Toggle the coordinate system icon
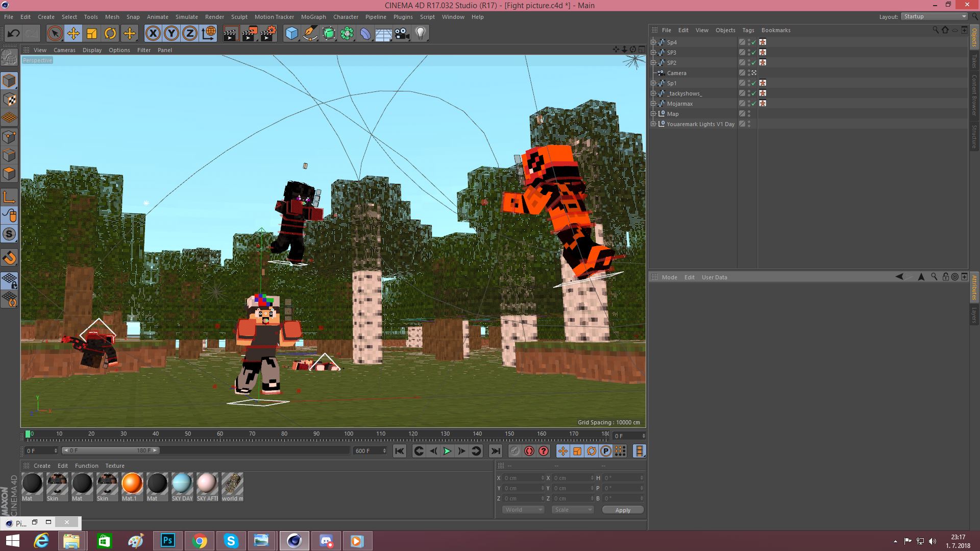This screenshot has width=980, height=551. 209,34
